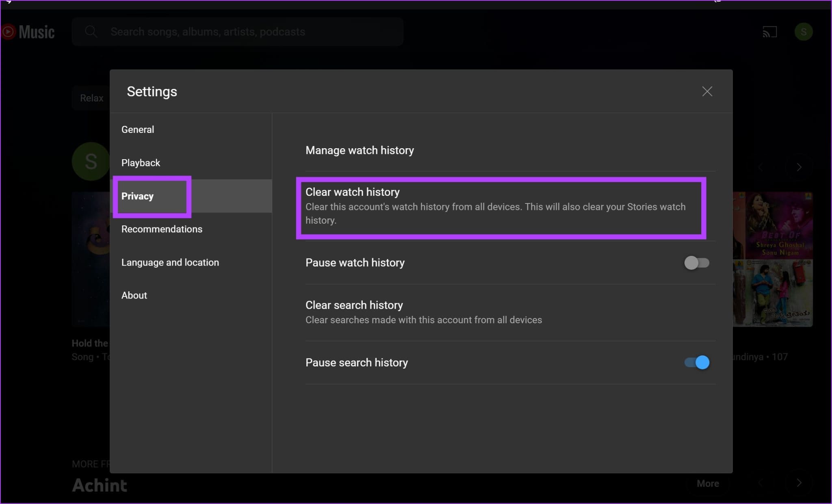The width and height of the screenshot is (832, 504).
Task: Select the Relax mood chip
Action: [91, 98]
